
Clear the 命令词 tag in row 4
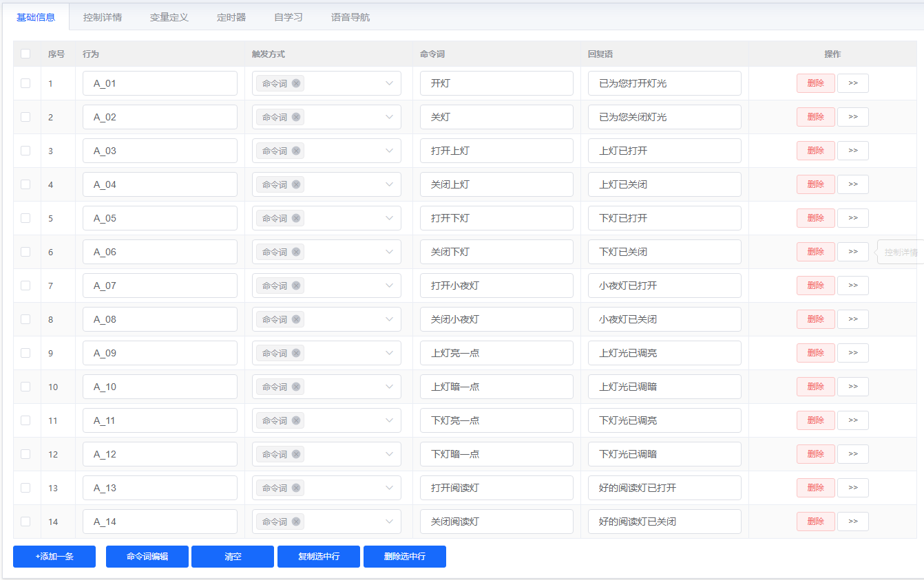(x=296, y=184)
